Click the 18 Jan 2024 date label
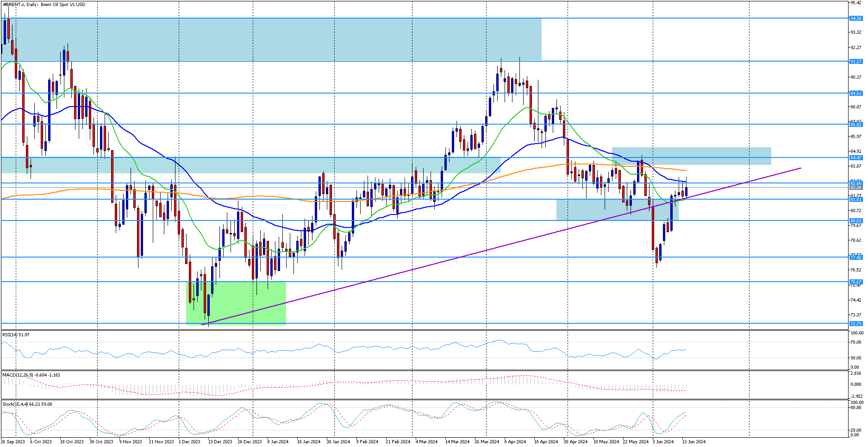 pos(309,441)
